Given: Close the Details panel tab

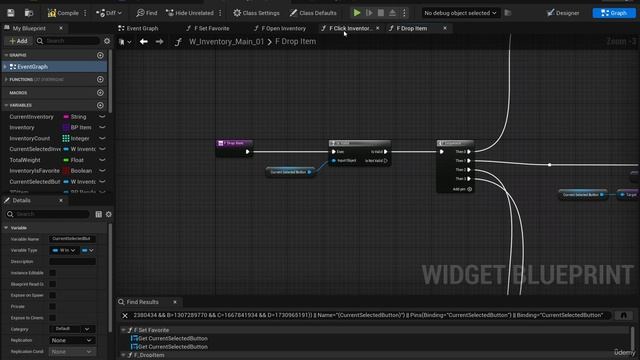Looking at the screenshot, I should [x=61, y=200].
